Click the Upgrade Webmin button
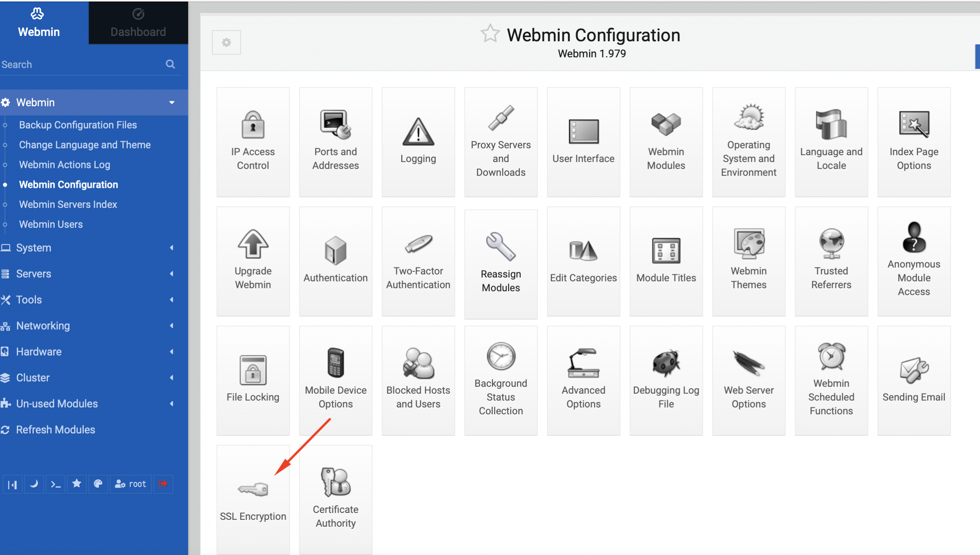 tap(252, 262)
